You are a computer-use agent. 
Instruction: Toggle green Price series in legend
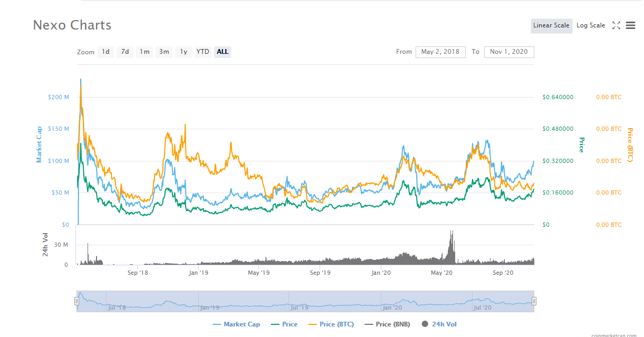pyautogui.click(x=284, y=324)
